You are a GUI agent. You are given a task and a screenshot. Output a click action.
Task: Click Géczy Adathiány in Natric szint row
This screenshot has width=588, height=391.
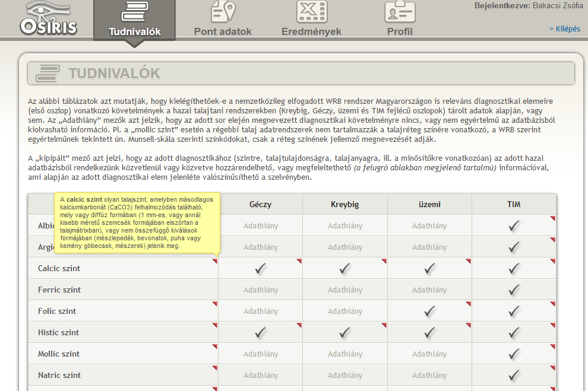pos(261,375)
